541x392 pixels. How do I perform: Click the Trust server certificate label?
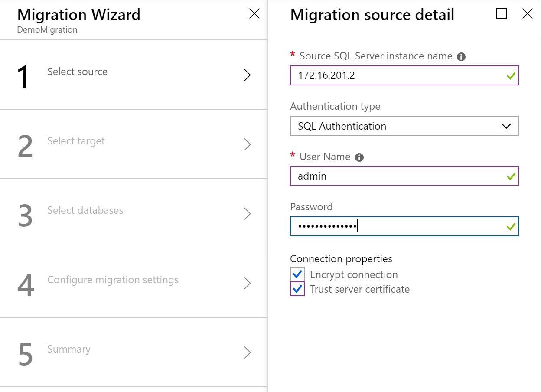click(360, 289)
